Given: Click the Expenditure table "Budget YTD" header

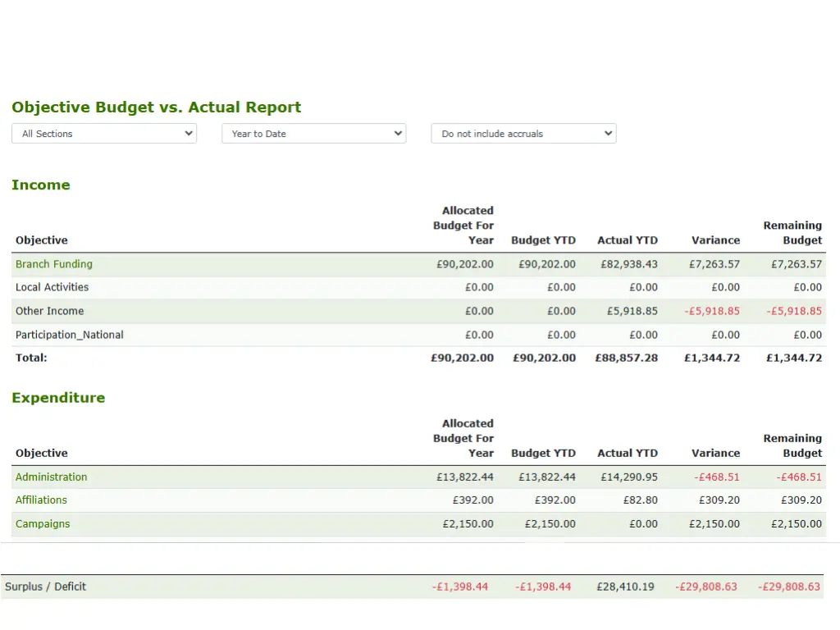Looking at the screenshot, I should (543, 453).
